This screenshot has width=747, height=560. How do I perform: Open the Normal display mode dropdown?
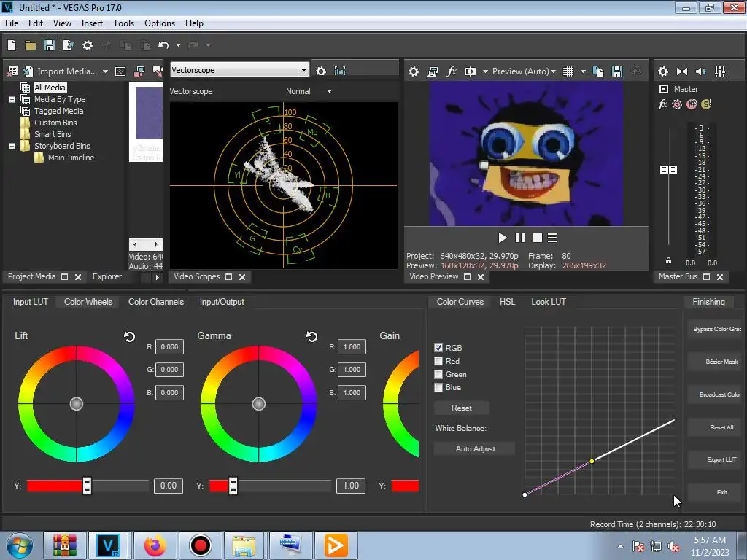pos(309,91)
